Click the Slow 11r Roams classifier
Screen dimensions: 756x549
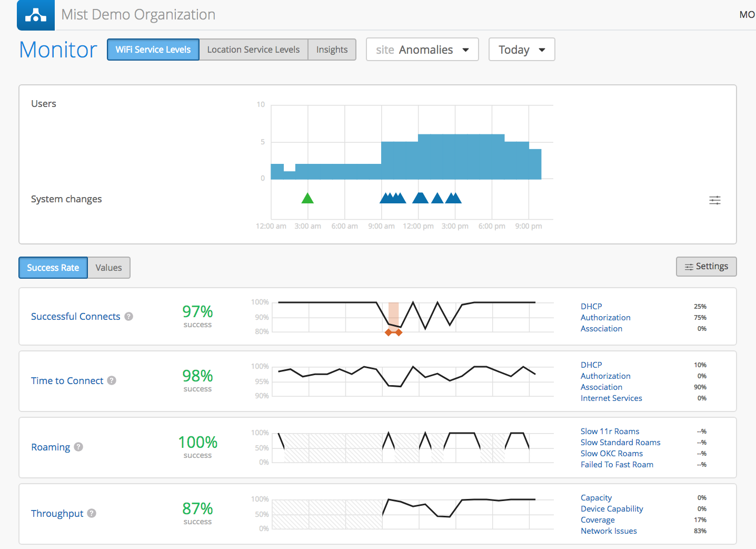coord(610,431)
